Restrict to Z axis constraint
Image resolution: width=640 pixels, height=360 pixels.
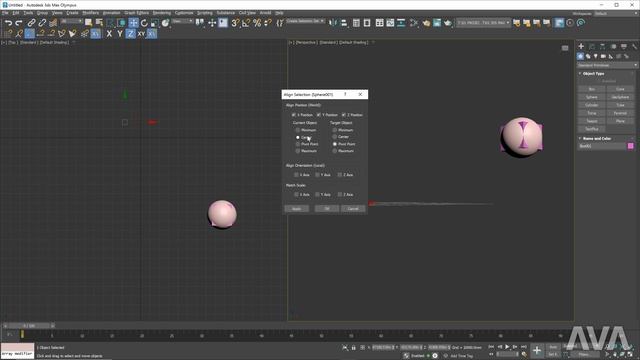pyautogui.click(x=130, y=34)
